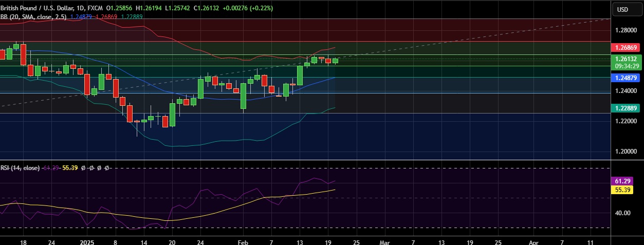The height and width of the screenshot is (245, 644).
Task: Click the green lower band label 1.22889
Action: click(625, 108)
